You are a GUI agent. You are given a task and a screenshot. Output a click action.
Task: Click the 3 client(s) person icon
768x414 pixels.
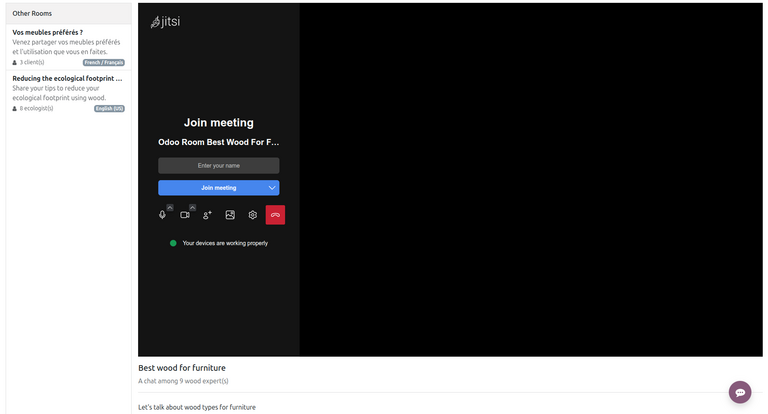pos(15,62)
